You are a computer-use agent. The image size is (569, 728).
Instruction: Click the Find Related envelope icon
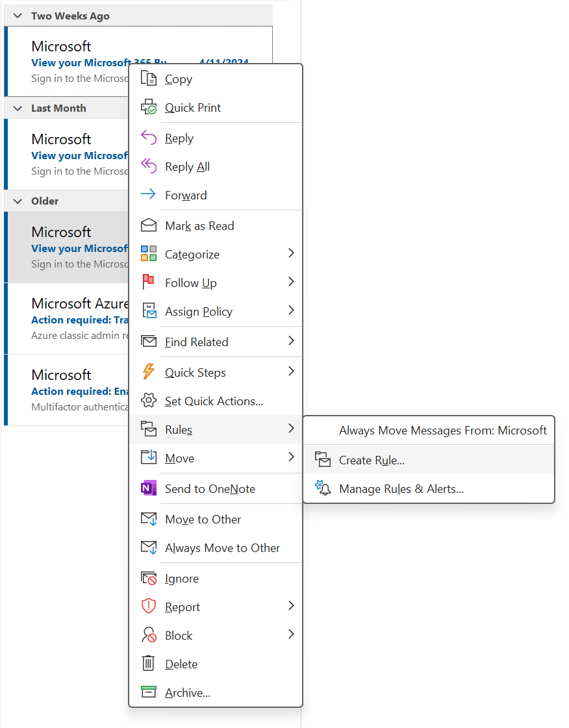[x=149, y=341]
